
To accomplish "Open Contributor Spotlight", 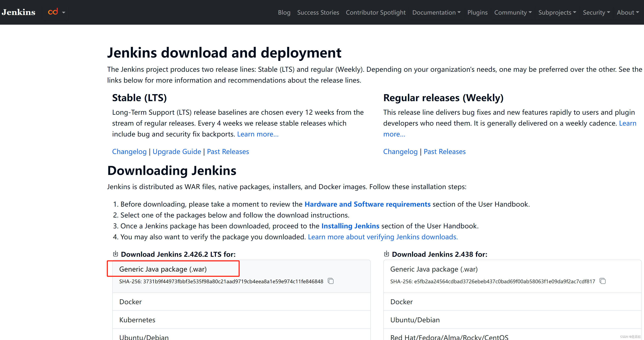I will pyautogui.click(x=375, y=13).
